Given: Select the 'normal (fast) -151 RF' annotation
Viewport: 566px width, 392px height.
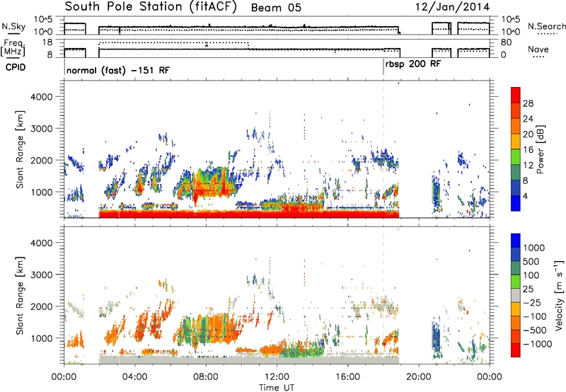Looking at the screenshot, I should 118,70.
